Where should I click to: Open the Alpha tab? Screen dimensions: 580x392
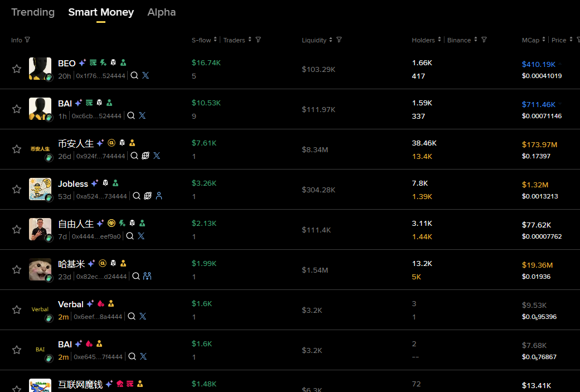coord(161,12)
